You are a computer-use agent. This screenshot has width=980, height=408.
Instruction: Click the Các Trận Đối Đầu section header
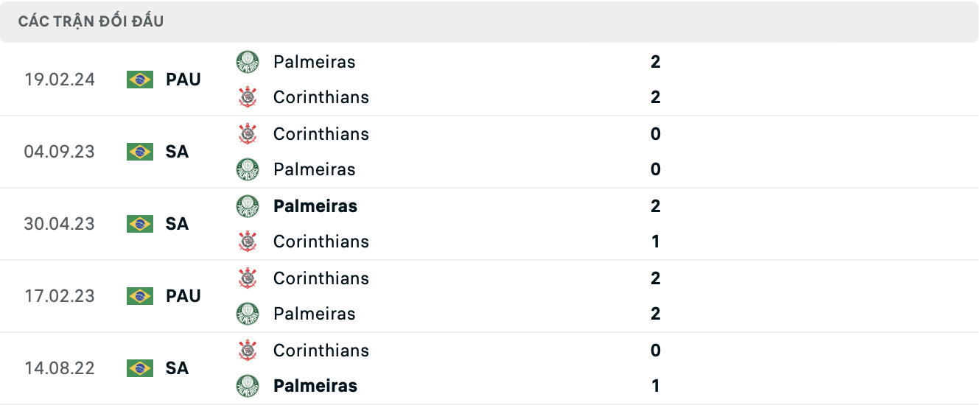pos(91,21)
